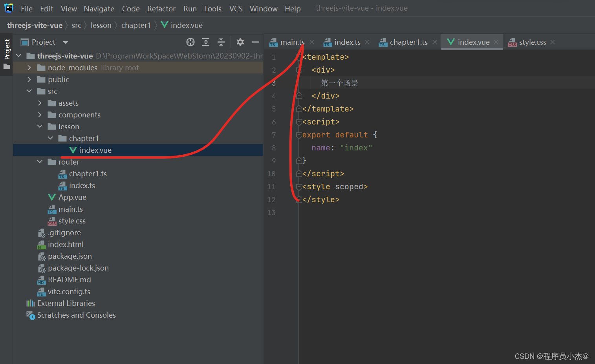Open the Help menu
This screenshot has height=364, width=595.
tap(293, 9)
